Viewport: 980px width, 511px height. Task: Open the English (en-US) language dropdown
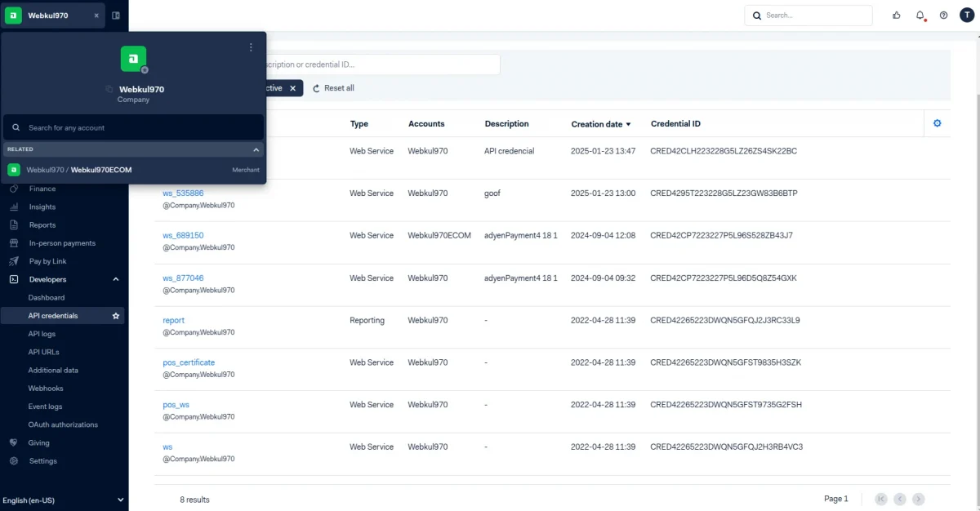tap(64, 500)
